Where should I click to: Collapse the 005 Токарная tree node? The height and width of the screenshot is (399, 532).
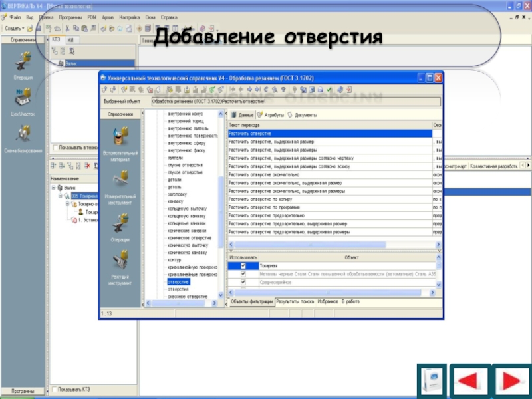(60, 196)
